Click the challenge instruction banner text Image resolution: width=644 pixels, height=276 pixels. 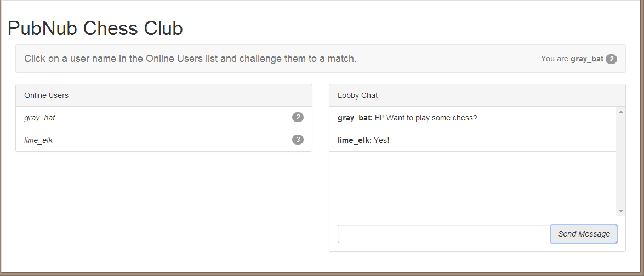tap(190, 59)
